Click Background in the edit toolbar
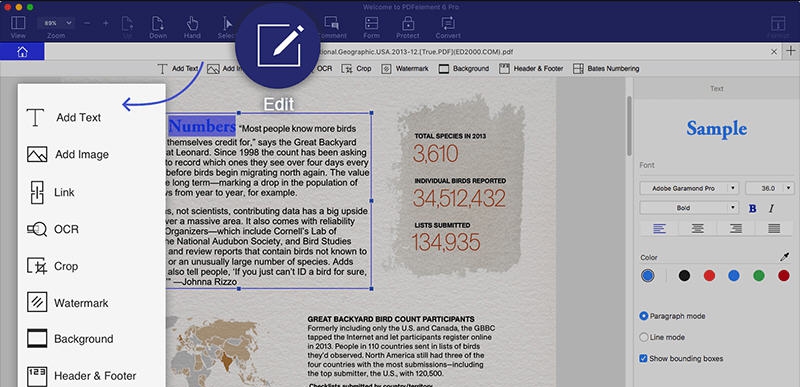The width and height of the screenshot is (800, 387). [464, 68]
